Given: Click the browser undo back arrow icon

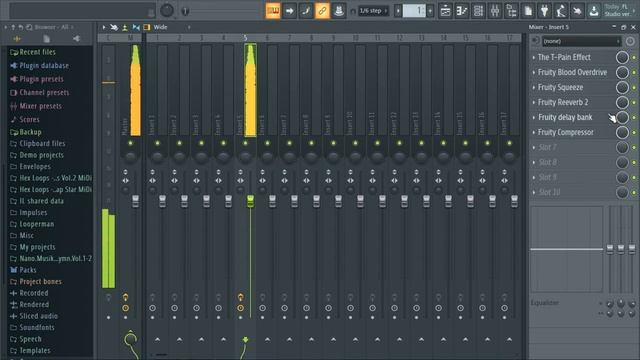Looking at the screenshot, I should click(x=20, y=27).
